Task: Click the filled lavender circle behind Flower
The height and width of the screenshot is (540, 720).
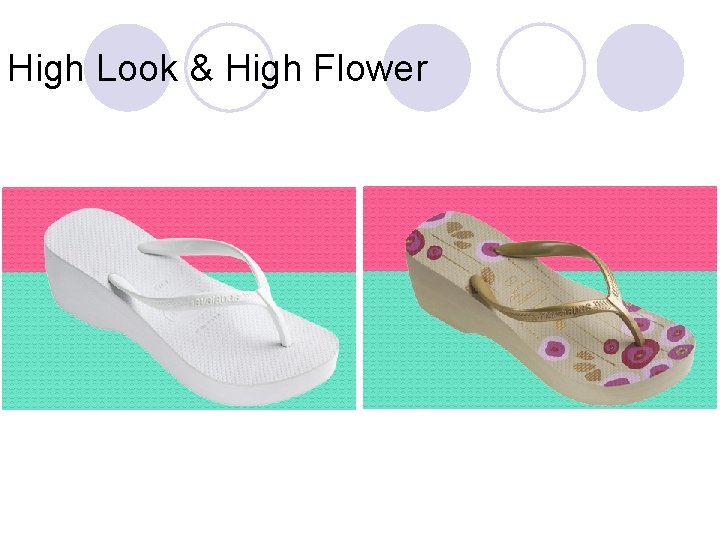Action: pos(428,68)
